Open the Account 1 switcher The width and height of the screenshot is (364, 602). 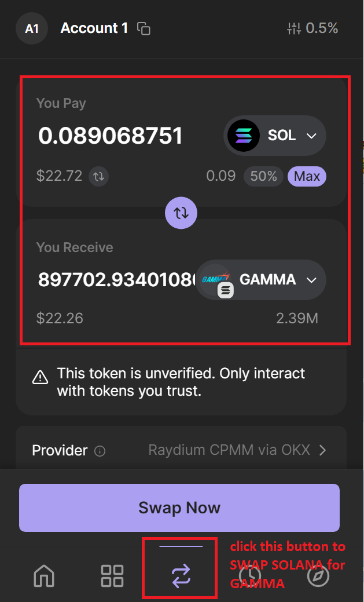click(x=94, y=28)
